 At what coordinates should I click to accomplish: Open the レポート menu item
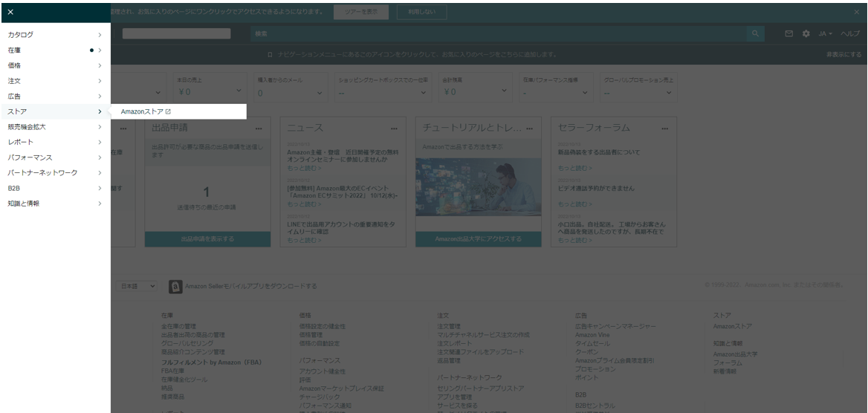point(55,143)
